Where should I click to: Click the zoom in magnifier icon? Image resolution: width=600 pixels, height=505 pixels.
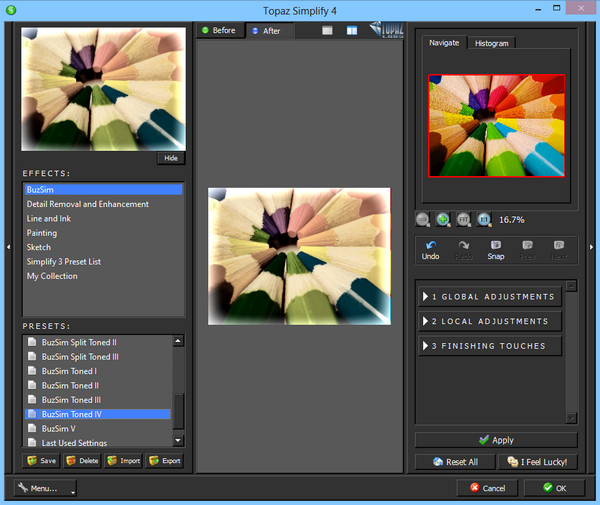(x=443, y=219)
